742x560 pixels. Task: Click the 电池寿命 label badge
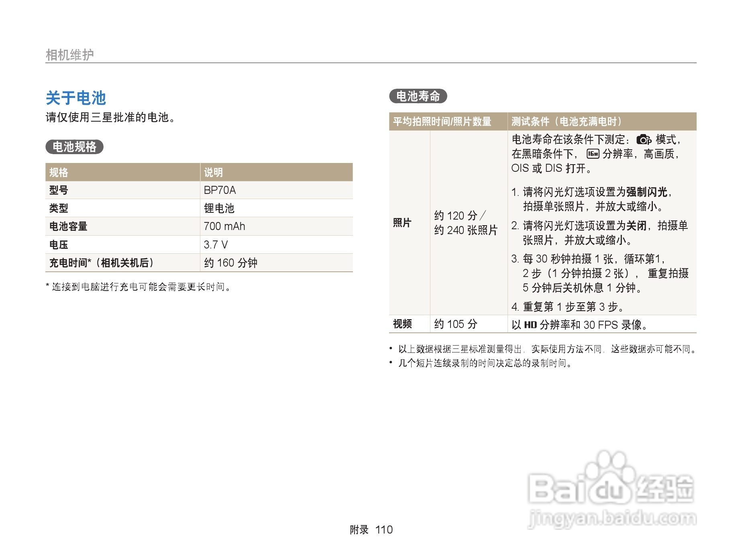(x=419, y=96)
